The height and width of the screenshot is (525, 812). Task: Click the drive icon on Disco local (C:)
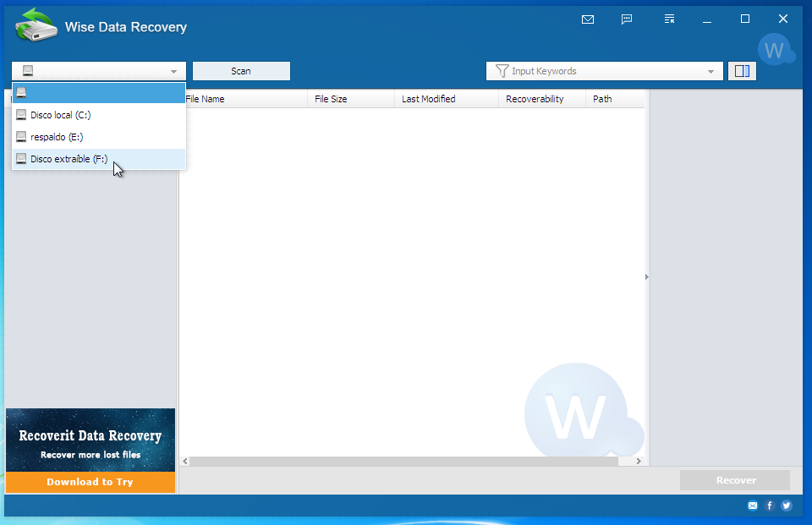click(21, 114)
